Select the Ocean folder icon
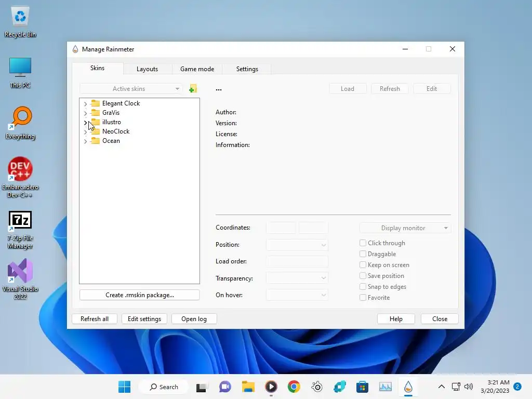 [96, 141]
